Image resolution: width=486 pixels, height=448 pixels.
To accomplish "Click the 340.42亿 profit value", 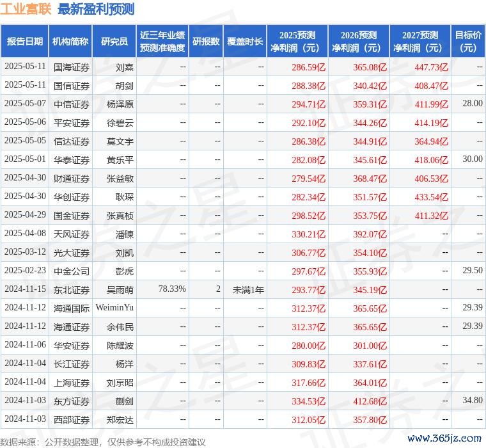I will [370, 86].
